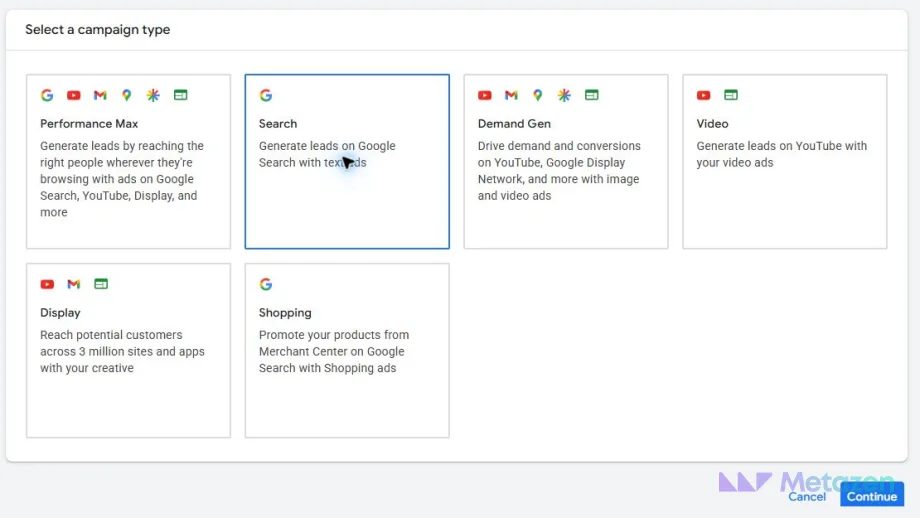
Task: Choose the Display campaign type title
Action: 60,313
